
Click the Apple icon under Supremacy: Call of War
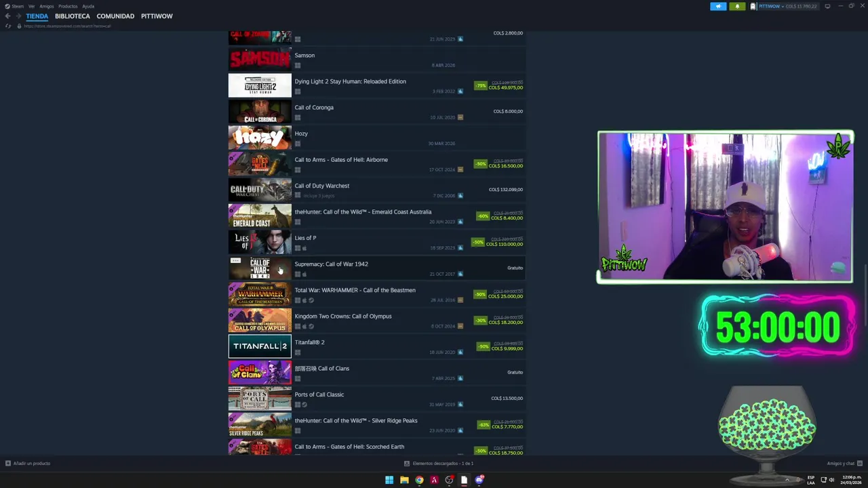304,274
